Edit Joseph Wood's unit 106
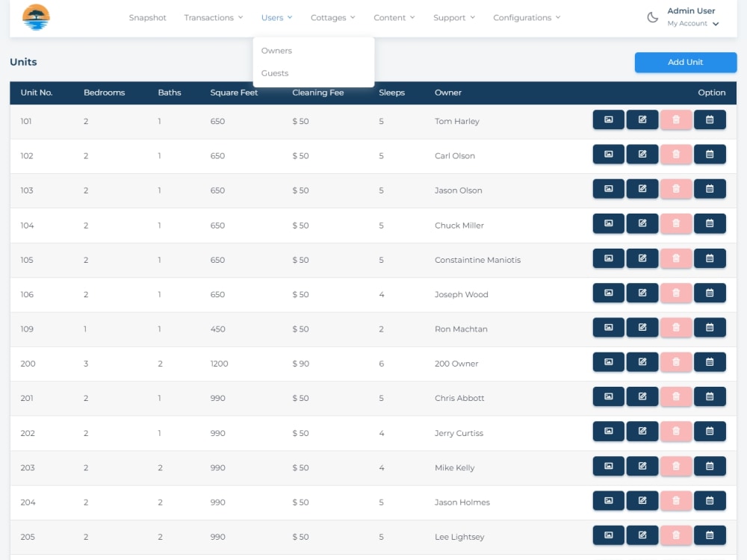747x560 pixels. tap(642, 293)
